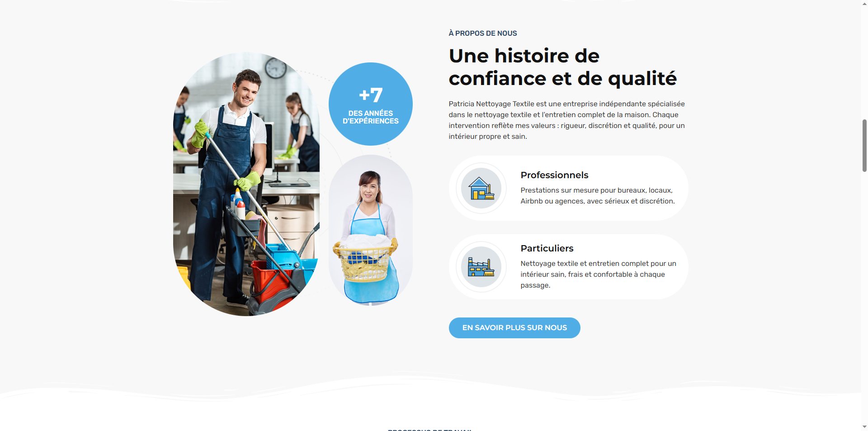Viewport: 868px width, 431px height.
Task: Click the scrollbar up arrow
Action: (x=864, y=4)
